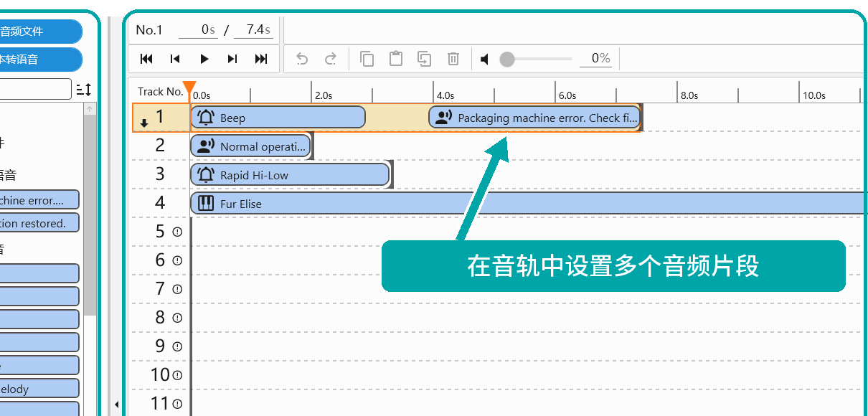
Task: Select the 'elody' library item
Action: click(39, 389)
